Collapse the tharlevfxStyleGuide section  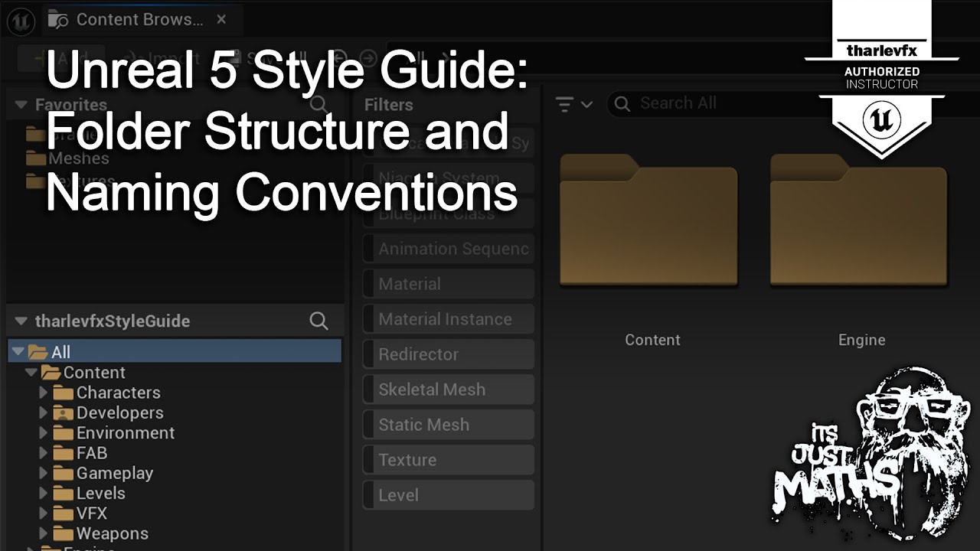[21, 321]
